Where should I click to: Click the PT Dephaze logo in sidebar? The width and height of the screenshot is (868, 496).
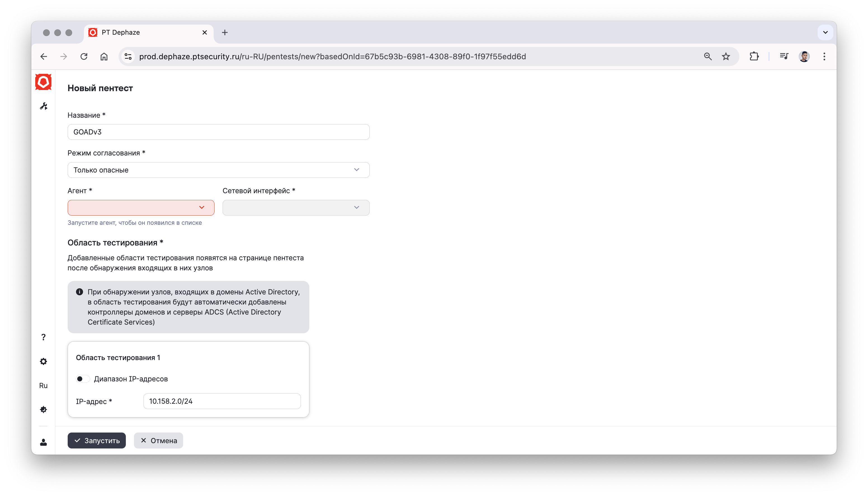(x=43, y=82)
